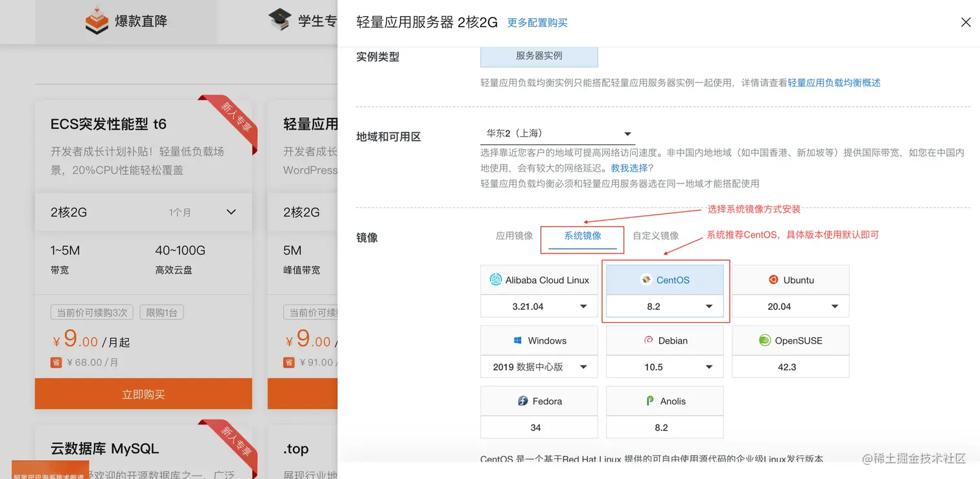980x479 pixels.
Task: Click the CentOS logo icon
Action: [646, 280]
